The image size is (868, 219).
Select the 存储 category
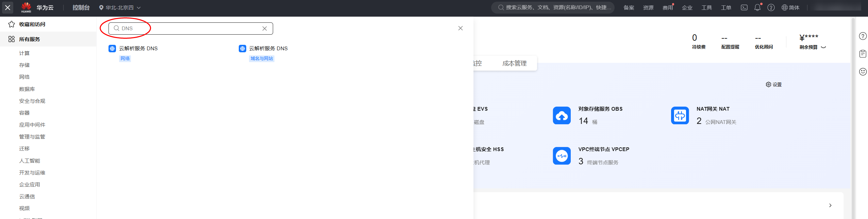coord(24,65)
